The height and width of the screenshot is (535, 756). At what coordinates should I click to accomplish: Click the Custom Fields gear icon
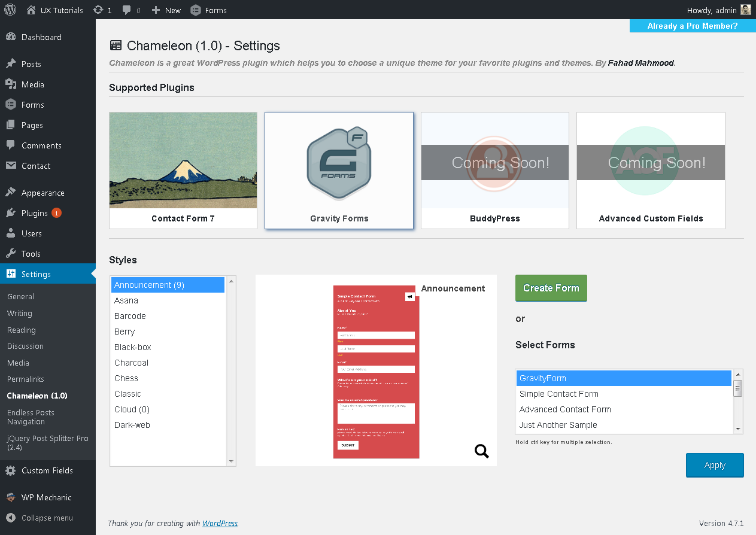click(x=11, y=470)
